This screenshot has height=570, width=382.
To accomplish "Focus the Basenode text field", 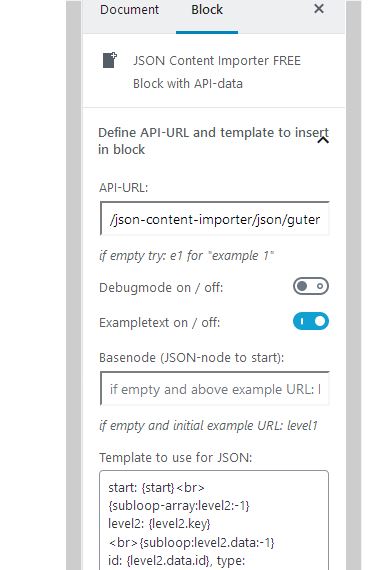I will coord(214,389).
